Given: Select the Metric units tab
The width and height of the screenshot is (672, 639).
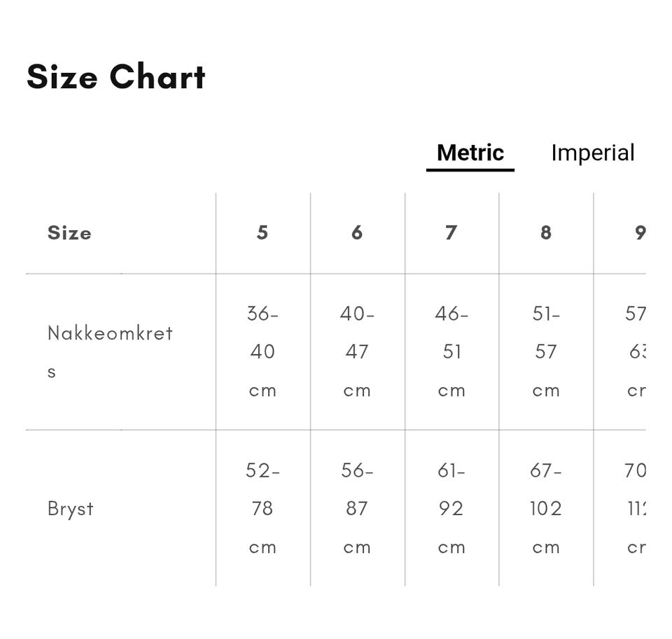Looking at the screenshot, I should click(470, 153).
